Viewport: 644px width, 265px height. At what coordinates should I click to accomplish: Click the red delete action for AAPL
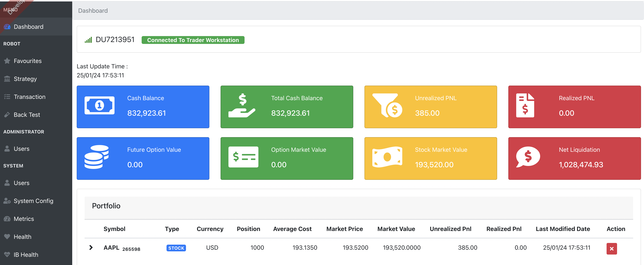click(611, 249)
